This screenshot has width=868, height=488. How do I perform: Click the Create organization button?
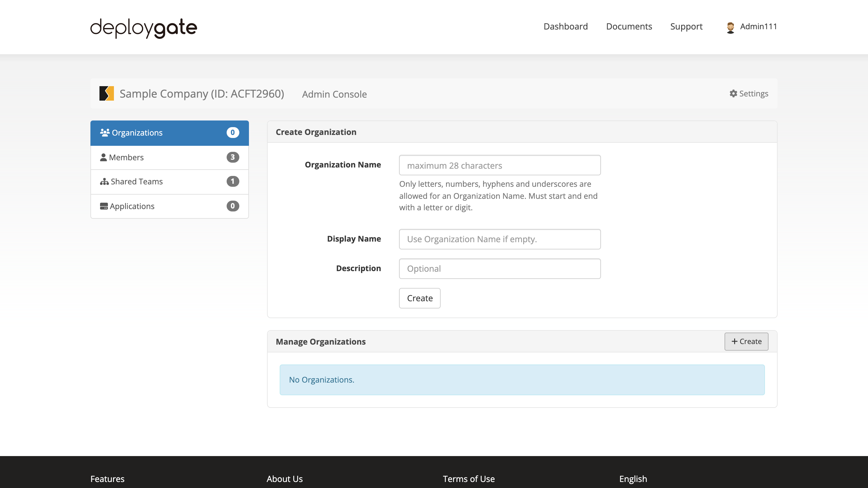point(420,298)
